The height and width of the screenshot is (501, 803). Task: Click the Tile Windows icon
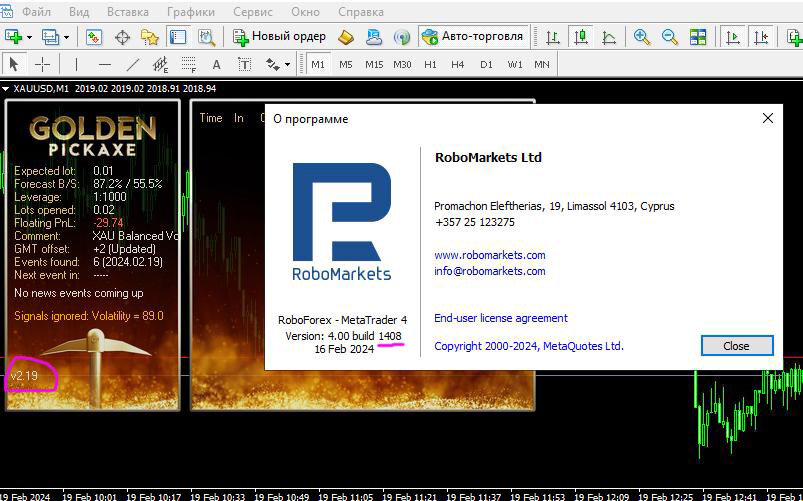coord(698,37)
